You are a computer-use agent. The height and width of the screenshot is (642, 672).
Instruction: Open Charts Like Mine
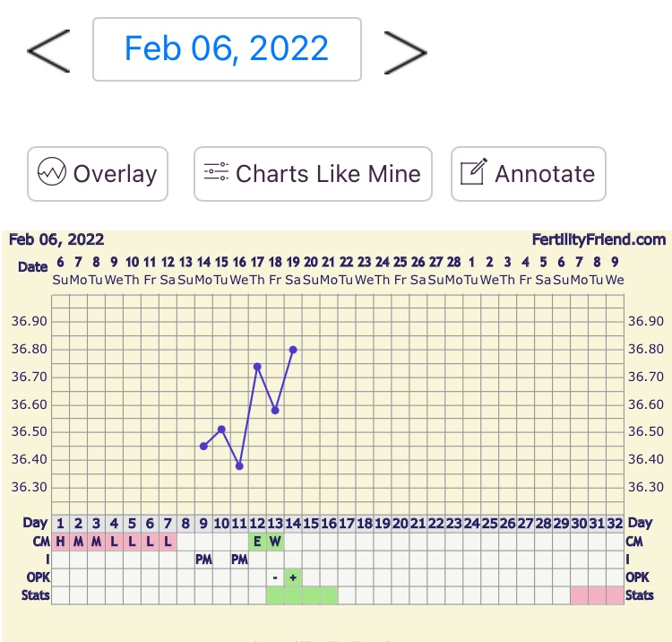[x=328, y=174]
